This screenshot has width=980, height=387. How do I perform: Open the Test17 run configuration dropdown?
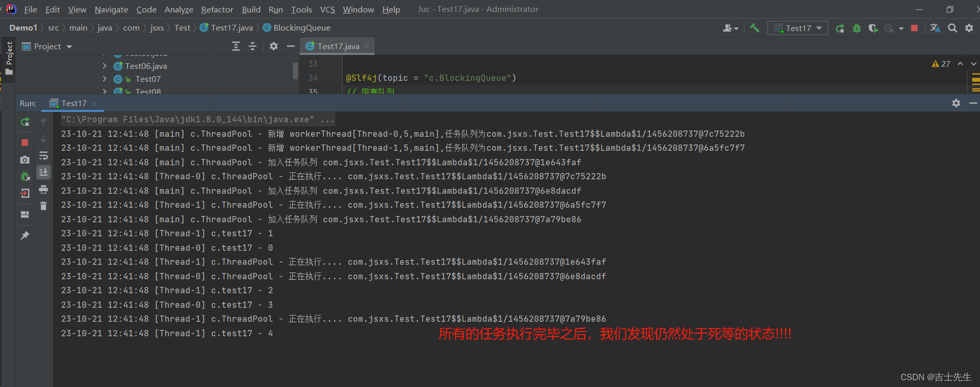click(x=797, y=28)
